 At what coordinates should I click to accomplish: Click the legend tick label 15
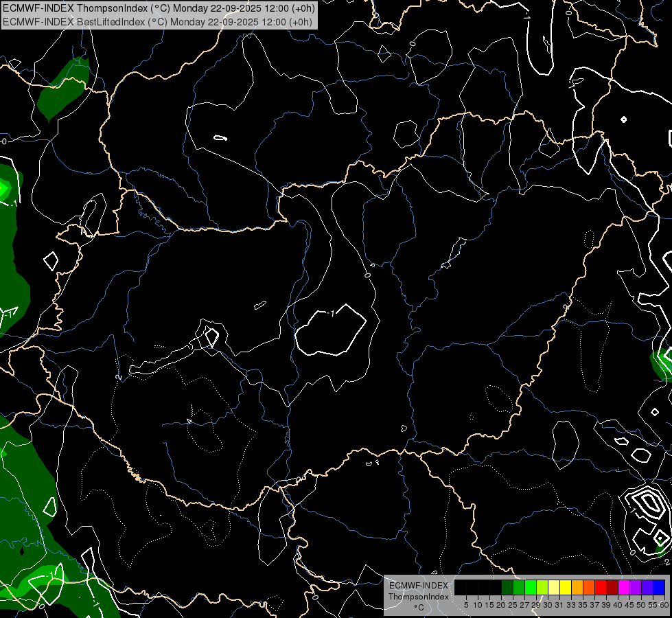(489, 605)
